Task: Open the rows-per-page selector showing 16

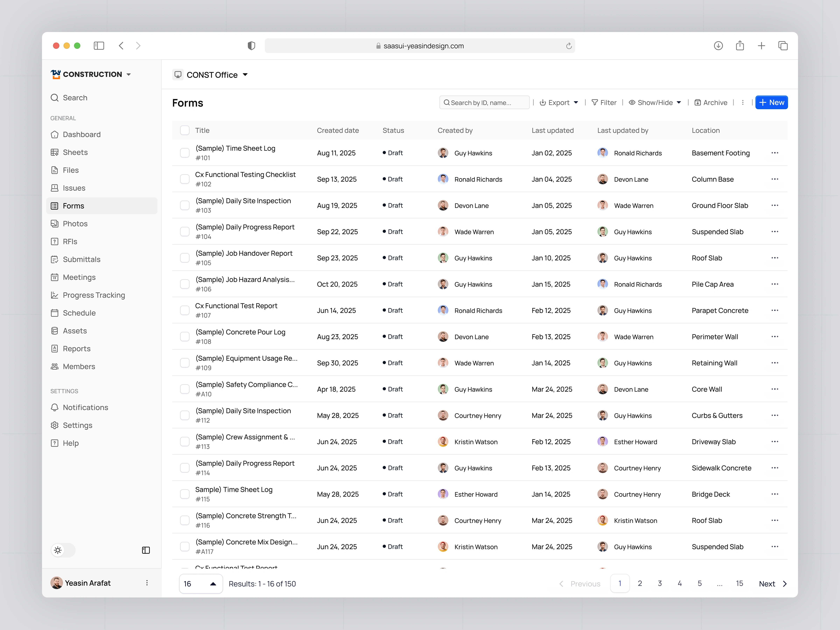Action: point(201,584)
